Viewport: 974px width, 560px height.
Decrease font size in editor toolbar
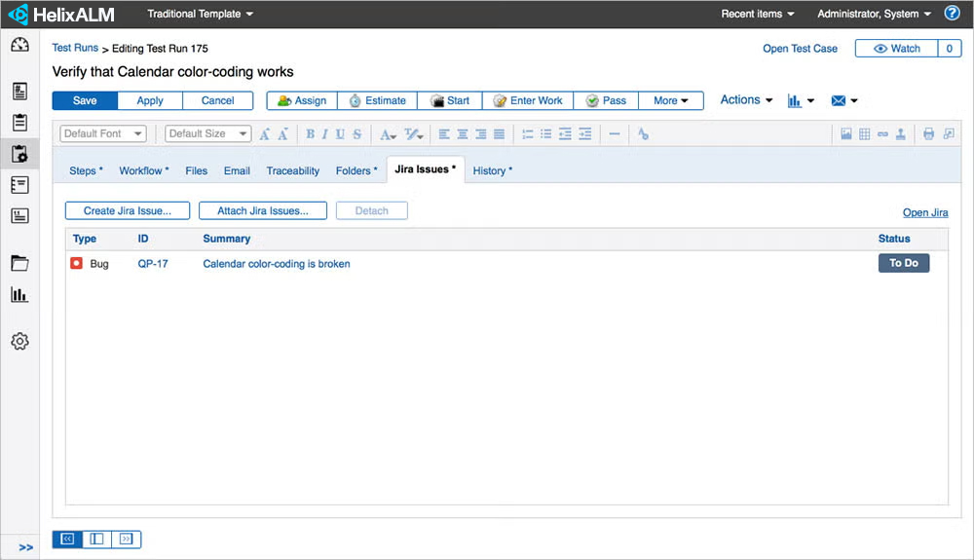pyautogui.click(x=282, y=134)
